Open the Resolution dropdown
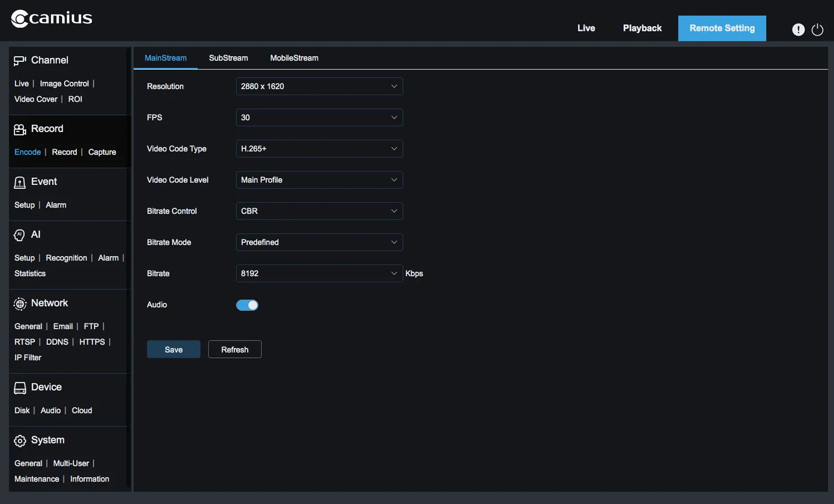The width and height of the screenshot is (834, 504). tap(319, 87)
